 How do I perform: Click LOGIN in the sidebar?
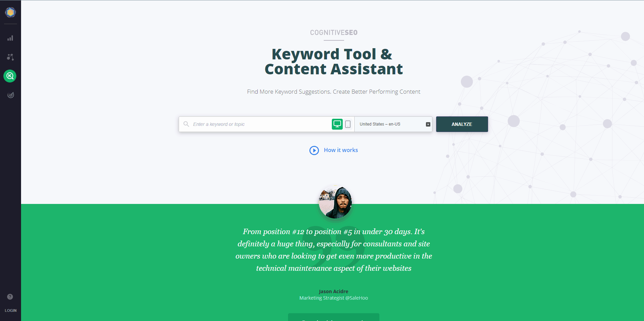11,310
